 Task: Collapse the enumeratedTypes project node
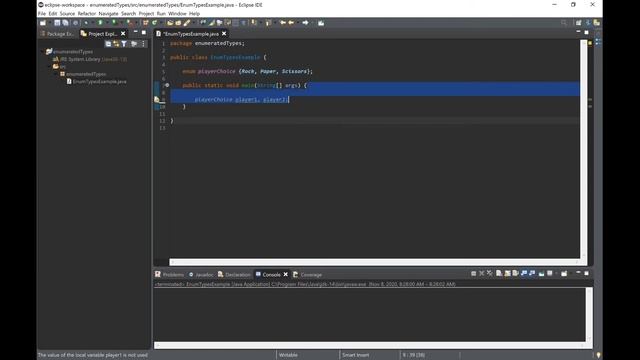tap(42, 52)
